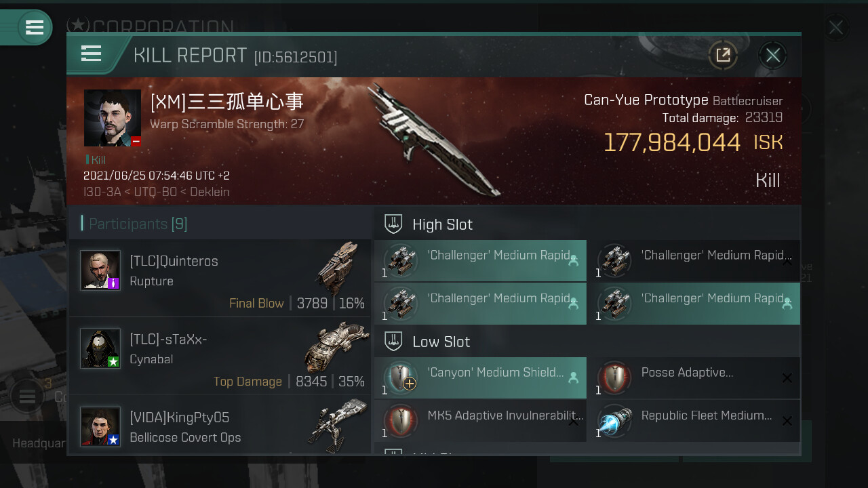Select the Posse Adaptive module
Viewport: 868px width, 488px height.
(x=694, y=378)
